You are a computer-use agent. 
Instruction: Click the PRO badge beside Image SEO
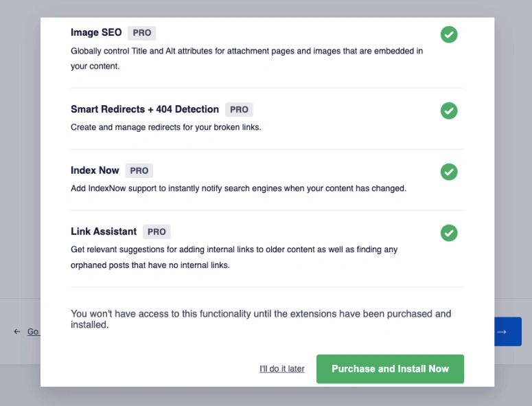[142, 33]
